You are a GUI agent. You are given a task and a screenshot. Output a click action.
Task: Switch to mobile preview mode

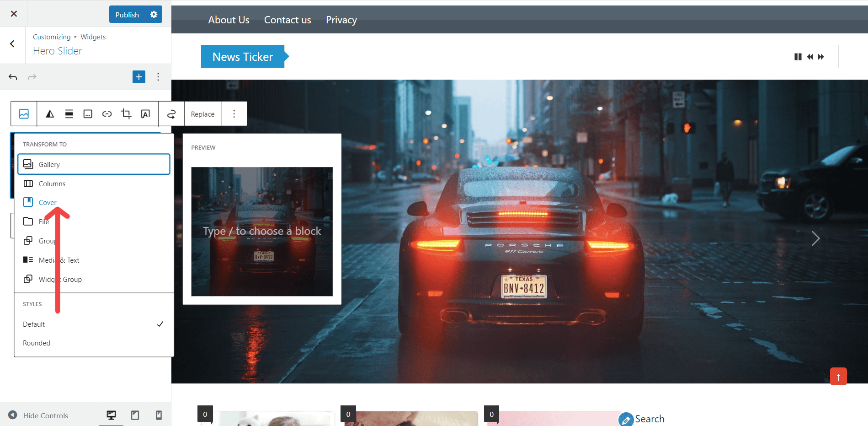tap(159, 415)
